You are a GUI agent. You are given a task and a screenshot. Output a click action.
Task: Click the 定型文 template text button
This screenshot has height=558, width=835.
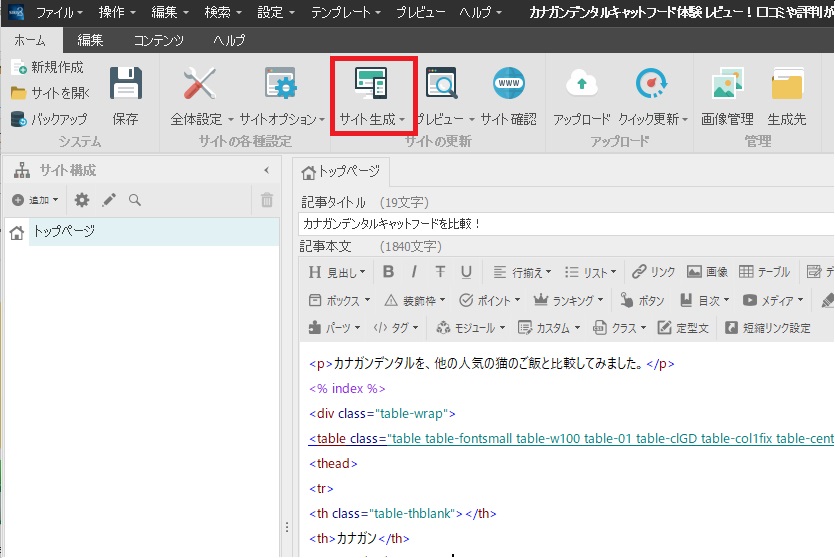[x=683, y=327]
